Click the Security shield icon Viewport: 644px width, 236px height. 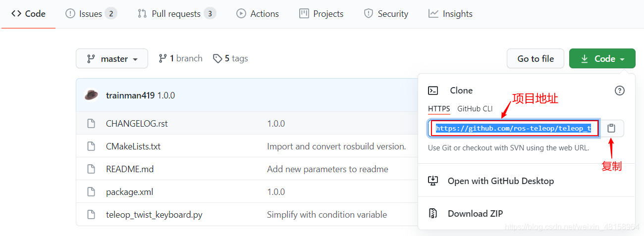pyautogui.click(x=368, y=14)
